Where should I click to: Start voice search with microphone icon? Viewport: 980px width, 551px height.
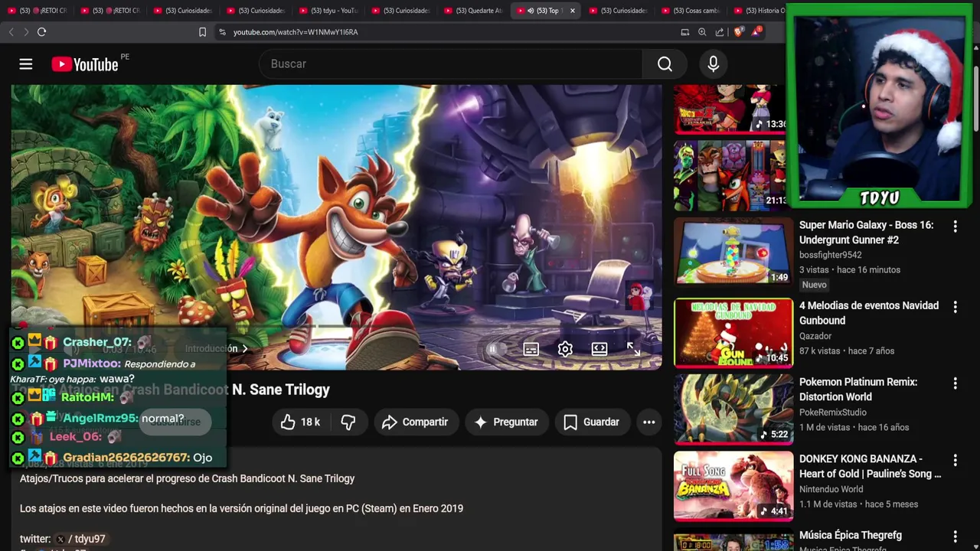point(713,64)
